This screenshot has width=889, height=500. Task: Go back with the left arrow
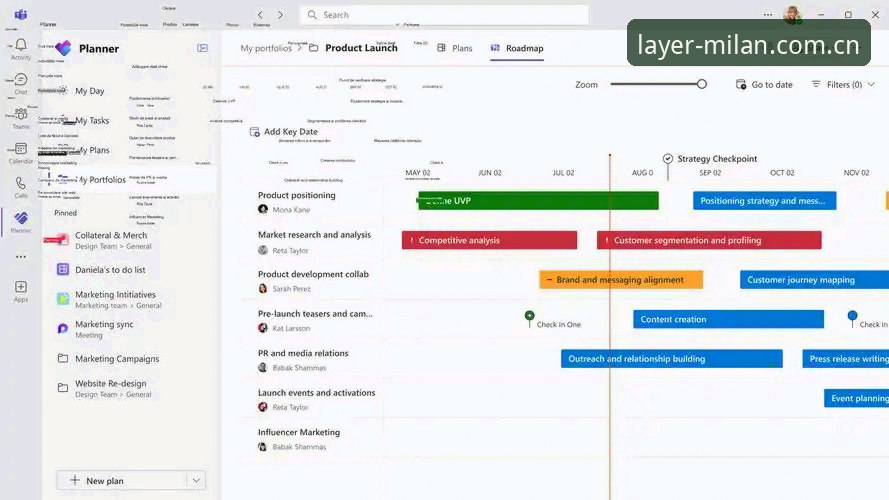[260, 15]
